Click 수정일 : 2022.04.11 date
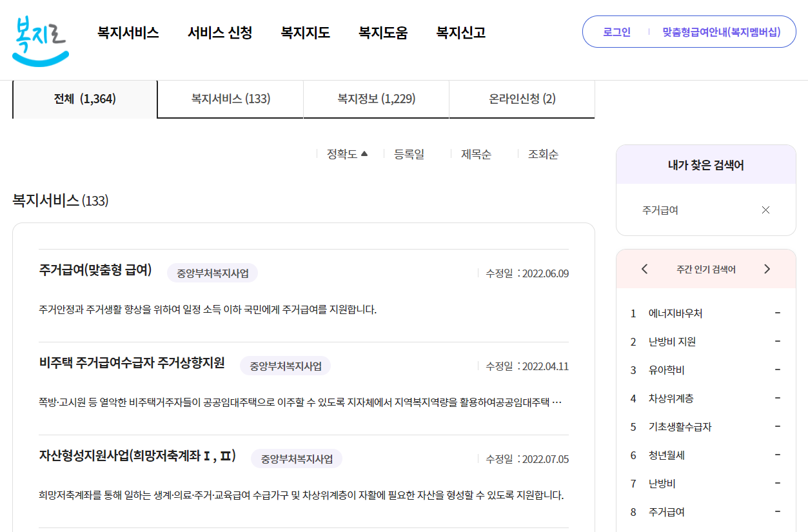This screenshot has width=808, height=532. [x=527, y=366]
